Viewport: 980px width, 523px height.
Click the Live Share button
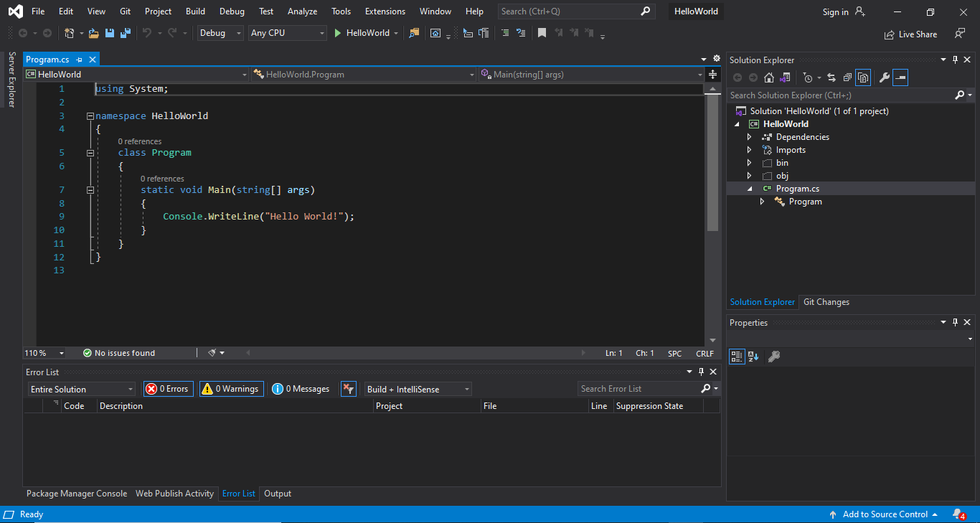coord(910,34)
